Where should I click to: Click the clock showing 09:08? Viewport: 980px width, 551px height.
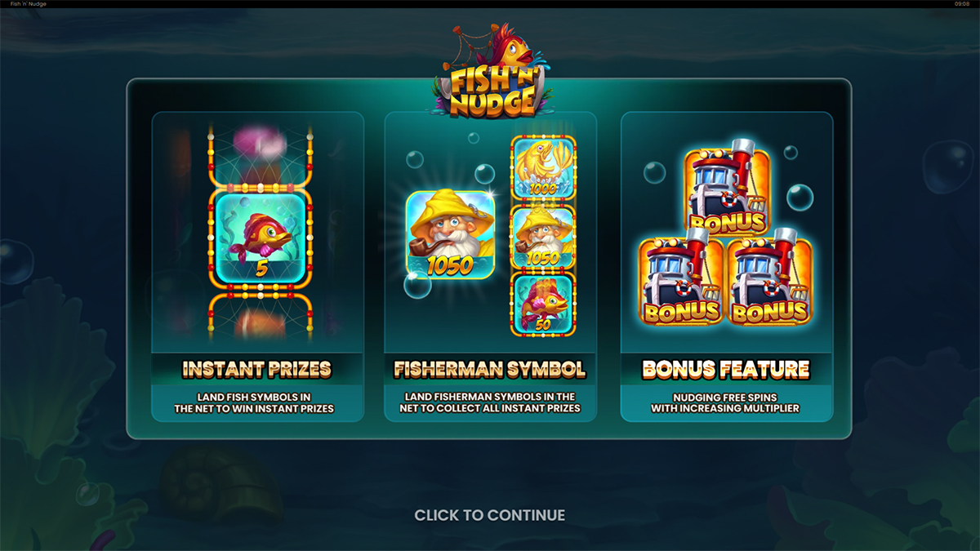(x=961, y=4)
